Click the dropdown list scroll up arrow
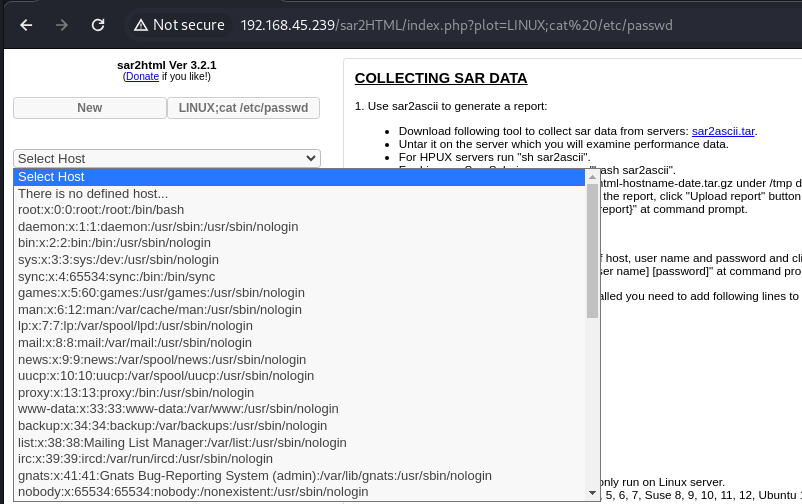The height and width of the screenshot is (504, 802). pos(592,177)
